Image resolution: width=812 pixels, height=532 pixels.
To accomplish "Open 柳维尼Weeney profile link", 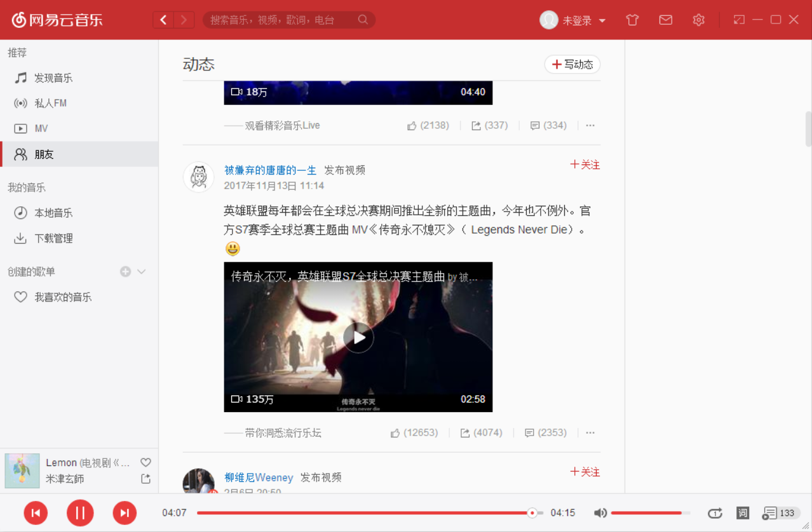I will click(x=259, y=477).
